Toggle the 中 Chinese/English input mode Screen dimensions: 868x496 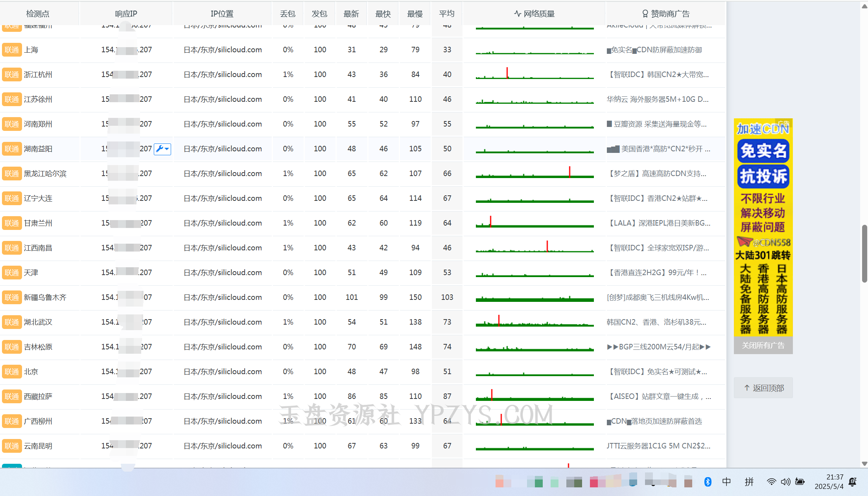[x=726, y=481]
